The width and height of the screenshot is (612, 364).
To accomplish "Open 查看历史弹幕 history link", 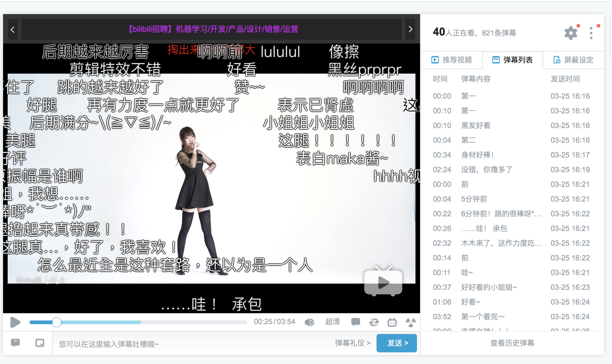I will click(x=512, y=343).
